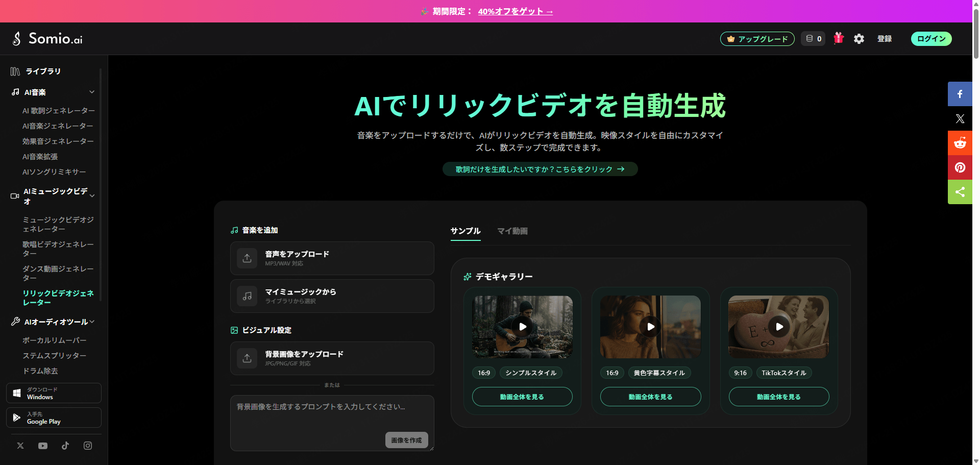980x465 pixels.
Task: Click the 黄色字幕スタイル tag
Action: click(659, 373)
